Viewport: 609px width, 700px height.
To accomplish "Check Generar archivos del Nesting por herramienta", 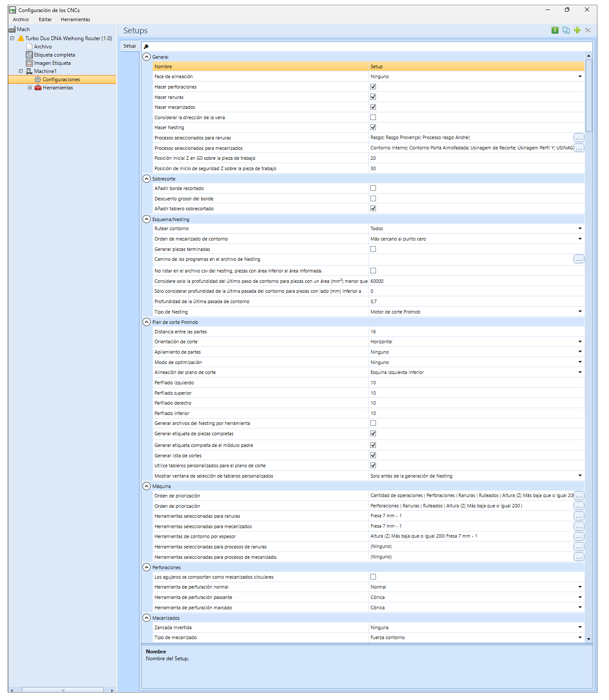I will coord(373,423).
